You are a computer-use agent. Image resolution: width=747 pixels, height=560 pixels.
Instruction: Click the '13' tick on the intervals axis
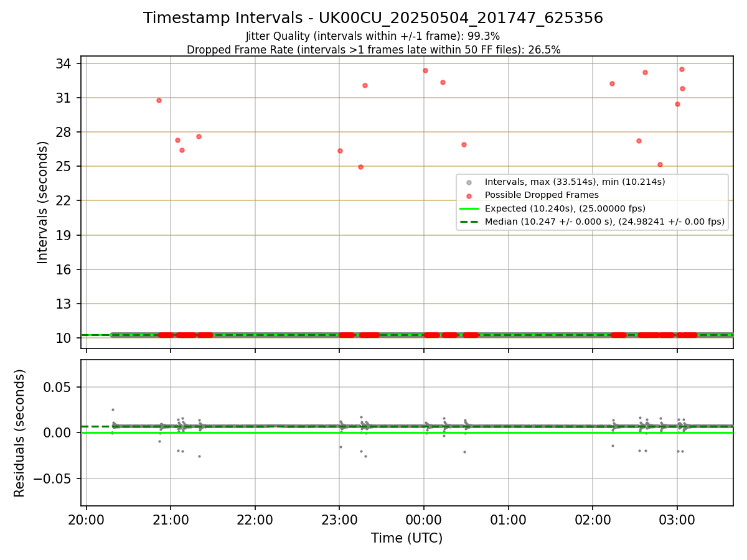coord(65,304)
